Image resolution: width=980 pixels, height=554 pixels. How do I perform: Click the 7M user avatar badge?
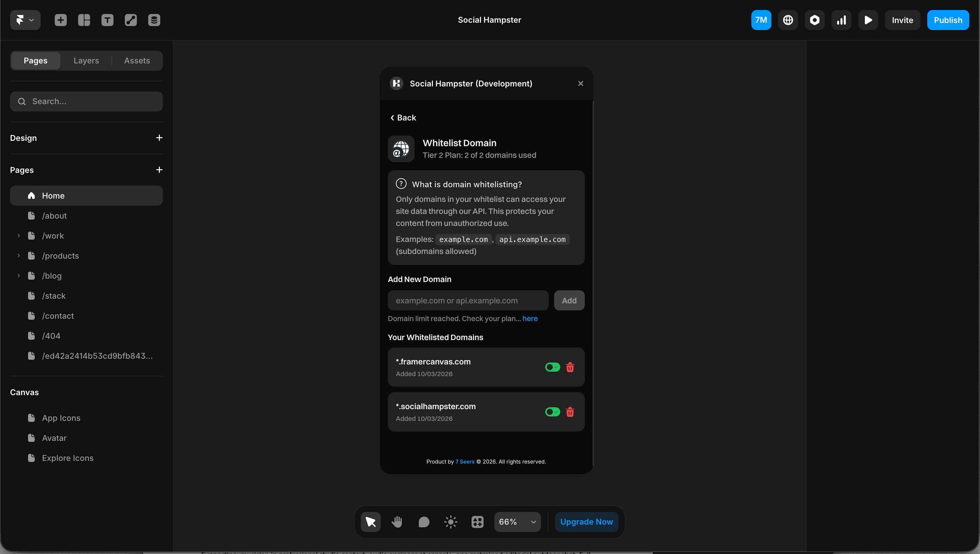point(761,20)
